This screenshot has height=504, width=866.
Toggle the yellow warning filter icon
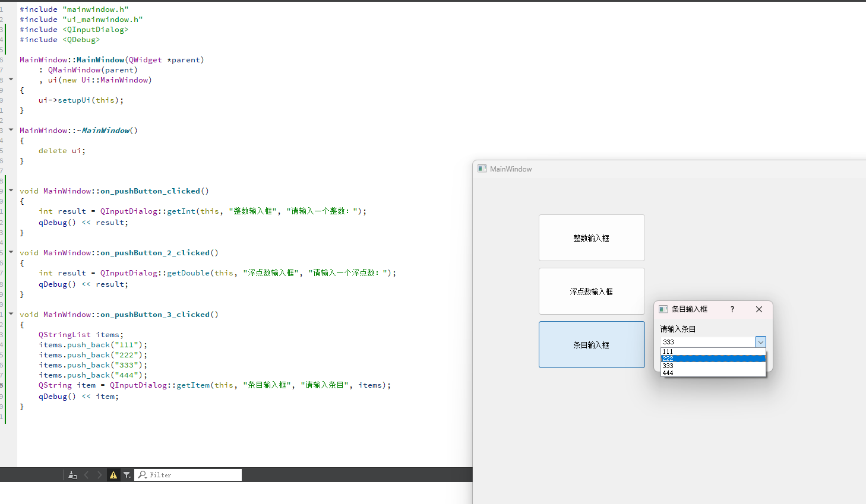tap(113, 474)
